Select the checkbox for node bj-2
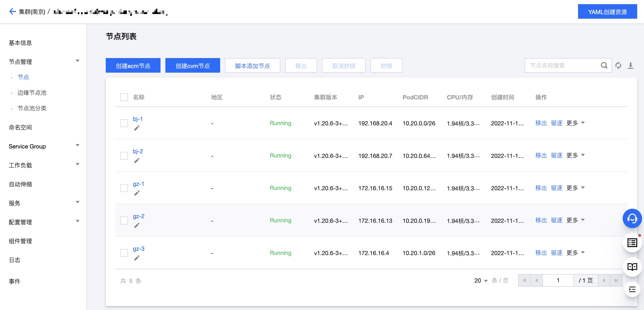644x310 pixels. coord(124,156)
